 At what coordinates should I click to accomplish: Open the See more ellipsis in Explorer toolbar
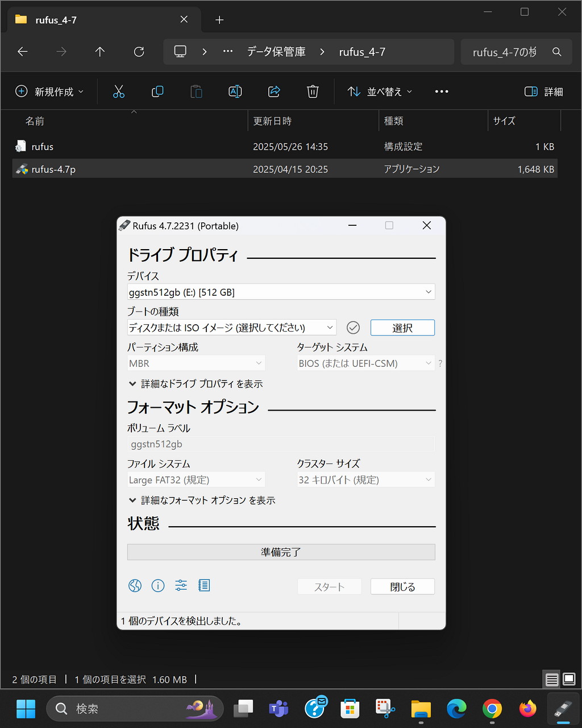pos(442,92)
